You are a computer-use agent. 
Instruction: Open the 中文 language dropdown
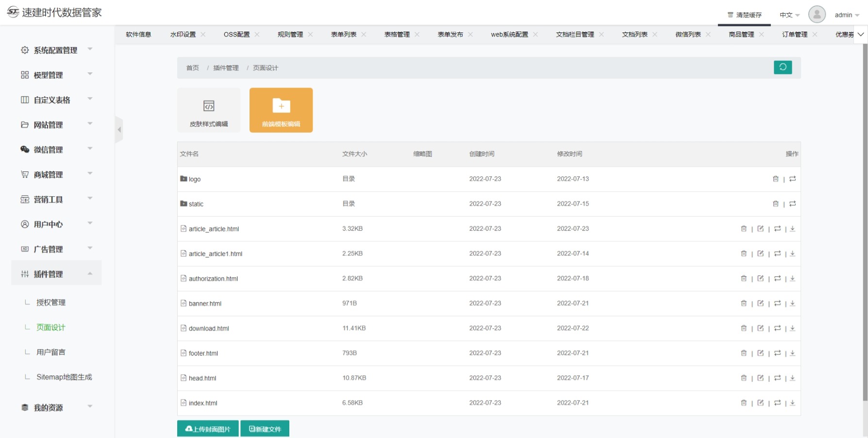click(789, 15)
